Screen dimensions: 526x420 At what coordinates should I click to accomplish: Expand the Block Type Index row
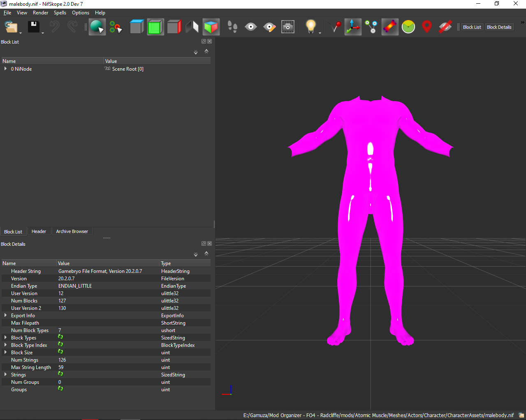pyautogui.click(x=5, y=345)
